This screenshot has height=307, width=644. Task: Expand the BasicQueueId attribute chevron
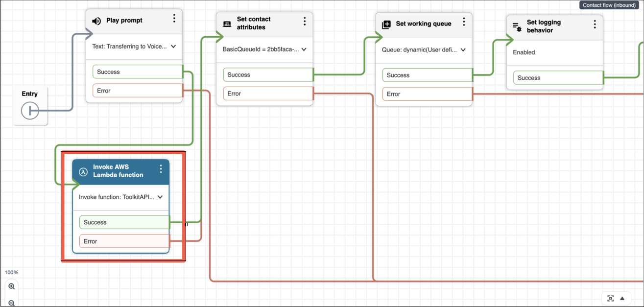[x=304, y=49]
